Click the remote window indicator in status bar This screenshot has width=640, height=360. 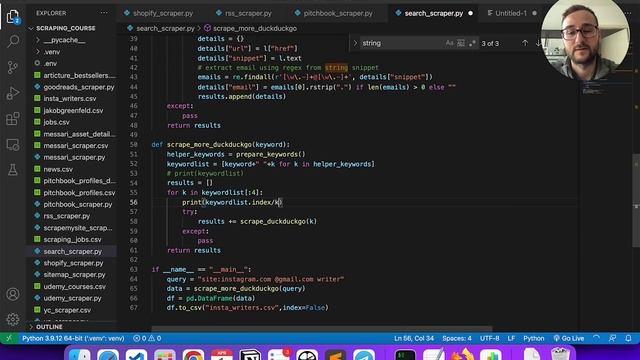(9, 338)
